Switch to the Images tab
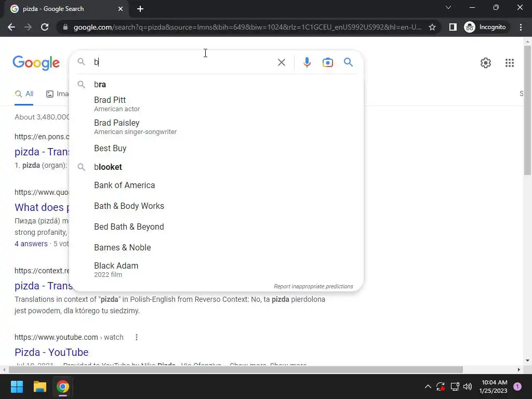 57,94
